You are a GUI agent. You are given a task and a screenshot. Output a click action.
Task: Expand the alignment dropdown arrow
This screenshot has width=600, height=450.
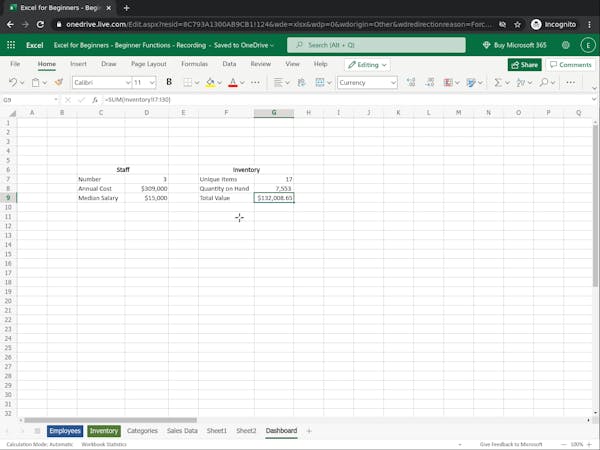287,83
